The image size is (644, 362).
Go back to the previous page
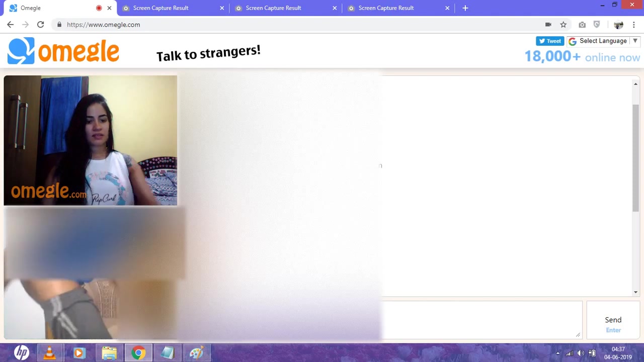10,25
